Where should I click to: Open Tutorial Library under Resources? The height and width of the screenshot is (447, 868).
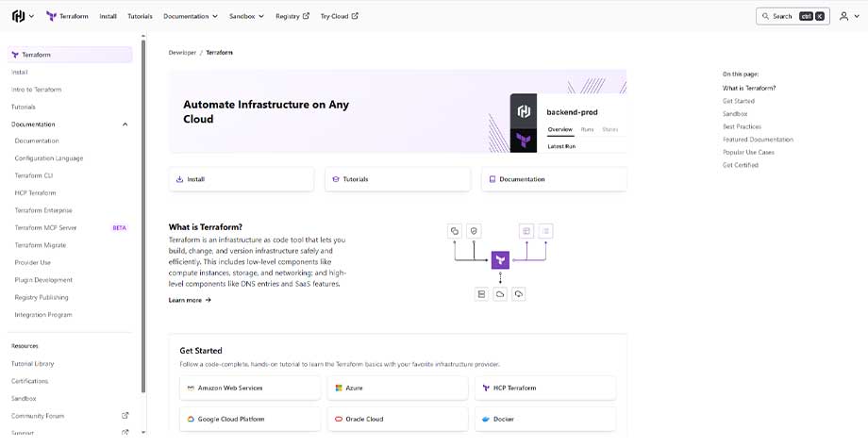33,364
